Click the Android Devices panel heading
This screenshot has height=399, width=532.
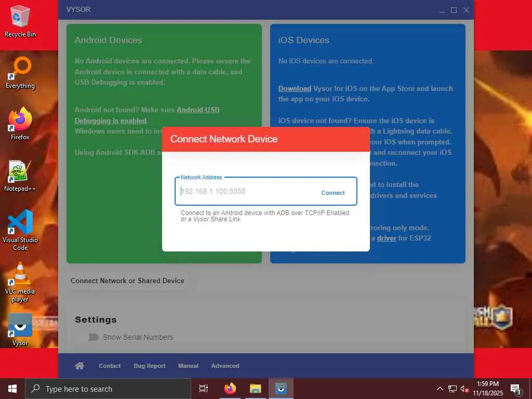point(108,40)
